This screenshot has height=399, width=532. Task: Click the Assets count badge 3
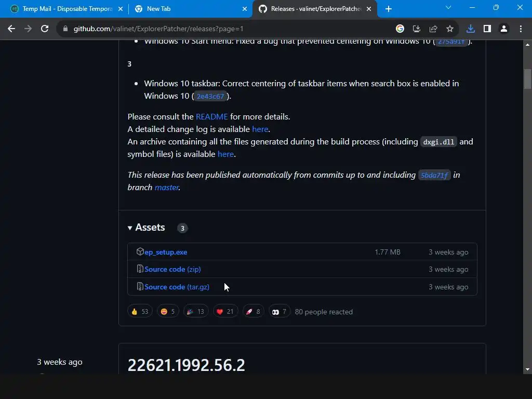tap(182, 228)
